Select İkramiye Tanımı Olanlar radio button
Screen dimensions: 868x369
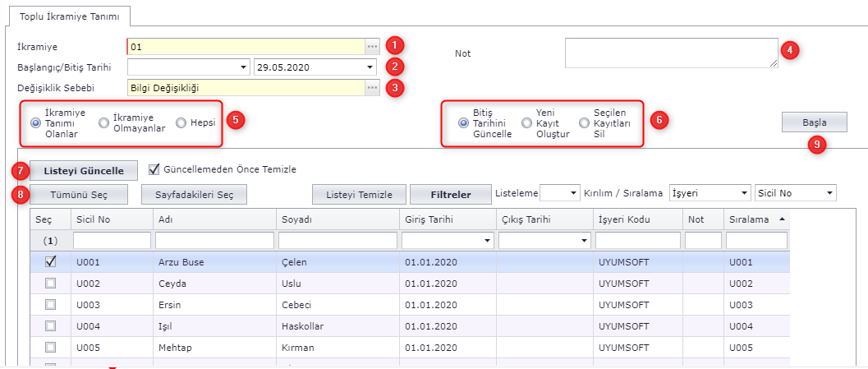[x=36, y=123]
